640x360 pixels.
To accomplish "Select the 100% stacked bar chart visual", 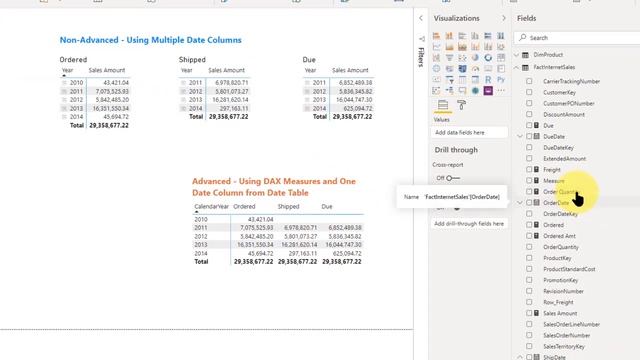I will coord(488,36).
